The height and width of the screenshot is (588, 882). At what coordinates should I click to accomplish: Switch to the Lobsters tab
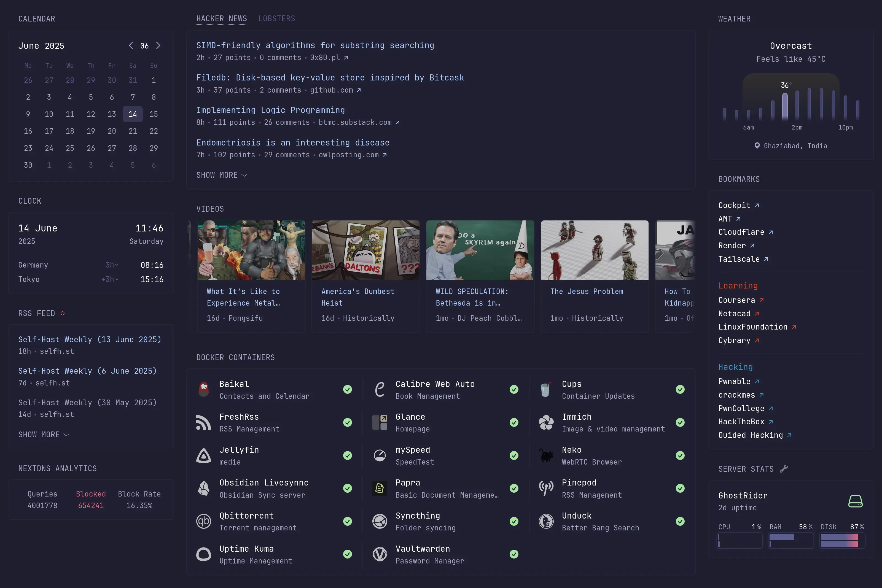tap(277, 19)
